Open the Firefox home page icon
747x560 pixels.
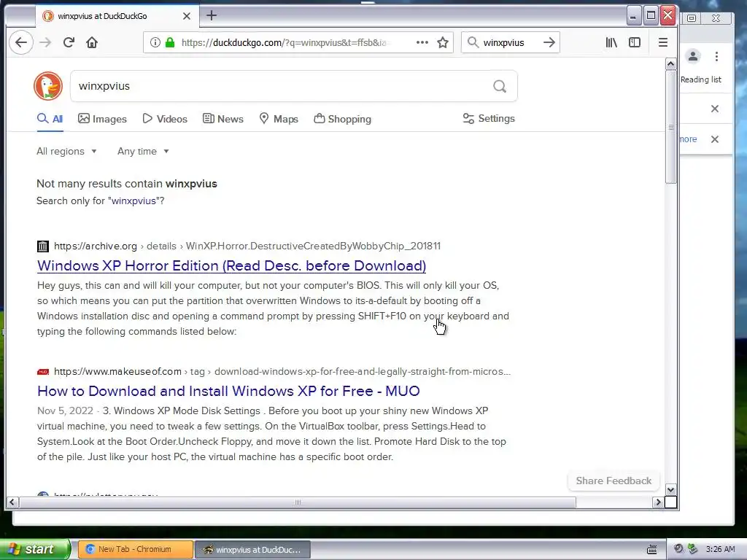point(92,42)
